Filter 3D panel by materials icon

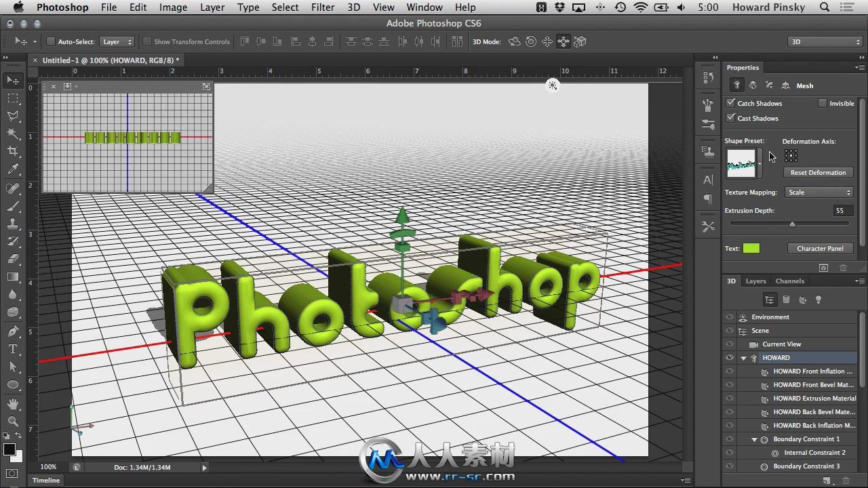[x=802, y=300]
